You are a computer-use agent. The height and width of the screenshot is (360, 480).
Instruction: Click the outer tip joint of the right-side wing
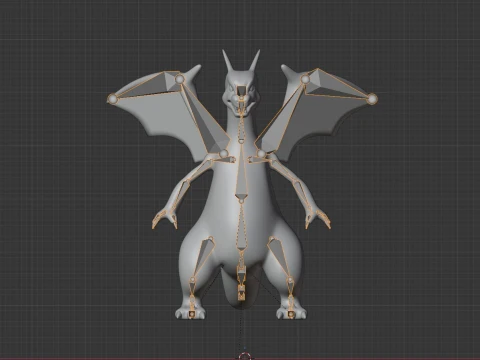tap(372, 99)
